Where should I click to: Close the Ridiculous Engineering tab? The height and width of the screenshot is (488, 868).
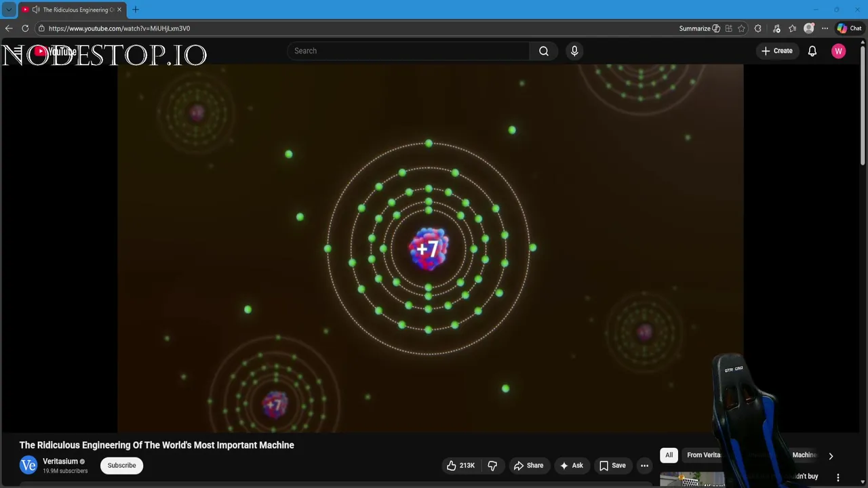[119, 9]
